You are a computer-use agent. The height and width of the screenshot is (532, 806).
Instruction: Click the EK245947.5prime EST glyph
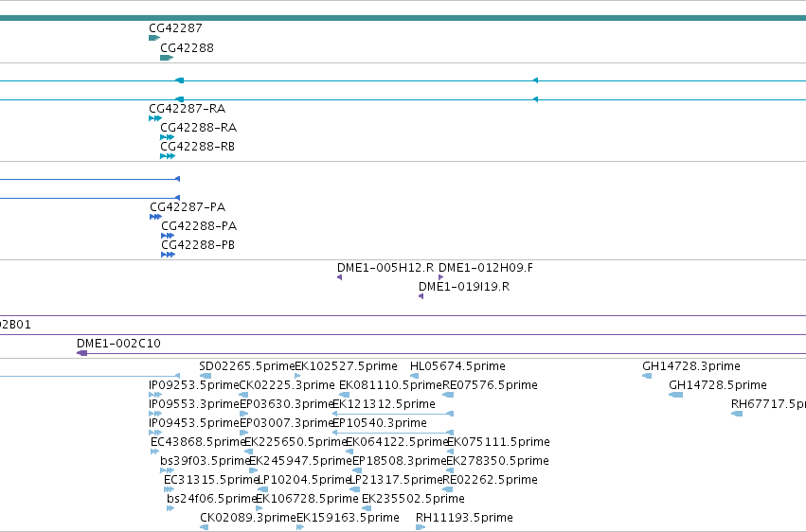coord(254,470)
